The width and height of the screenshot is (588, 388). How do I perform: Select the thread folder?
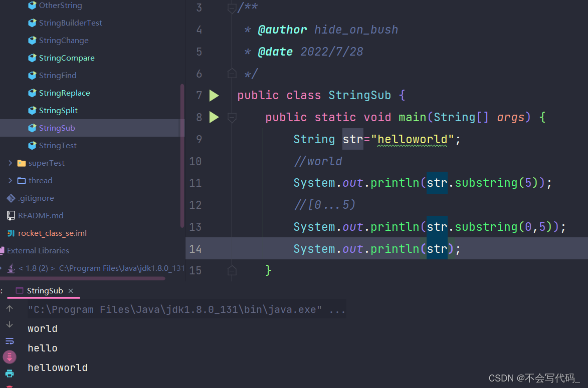[41, 181]
